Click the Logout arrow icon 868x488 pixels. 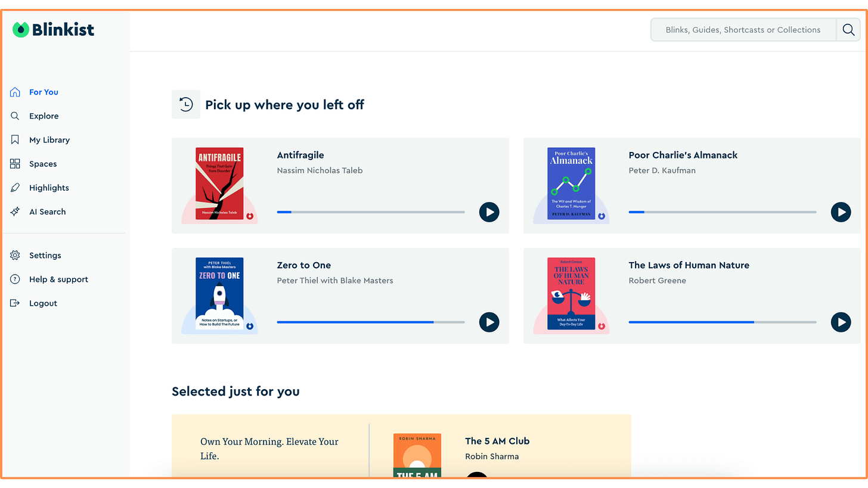(x=15, y=303)
